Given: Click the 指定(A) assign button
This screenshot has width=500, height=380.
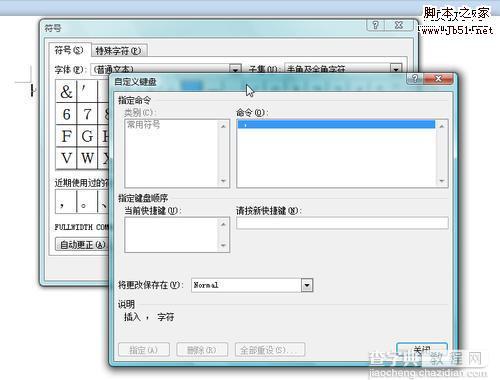Looking at the screenshot, I should click(144, 350).
